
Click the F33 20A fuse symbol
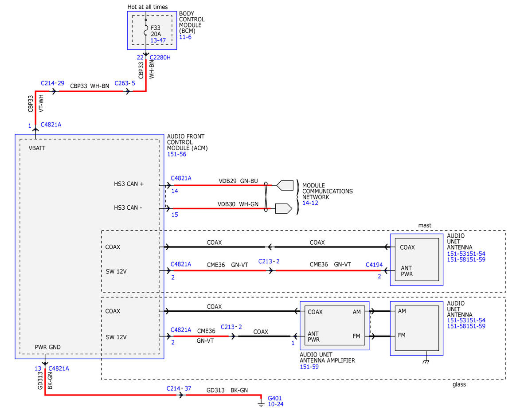pos(146,31)
